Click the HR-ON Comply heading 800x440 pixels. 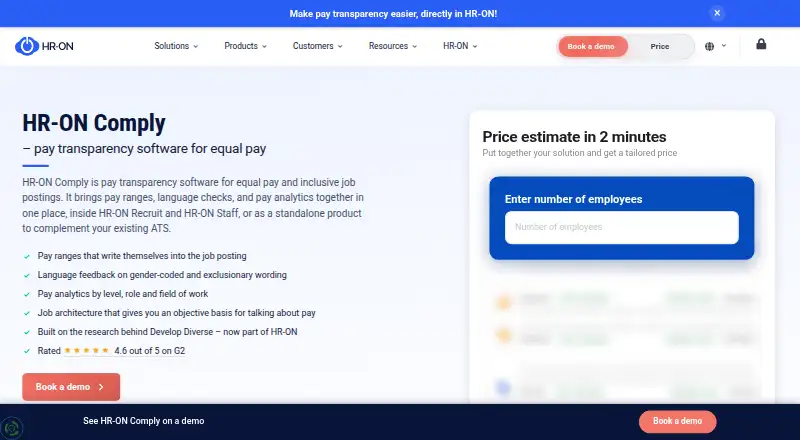(94, 123)
